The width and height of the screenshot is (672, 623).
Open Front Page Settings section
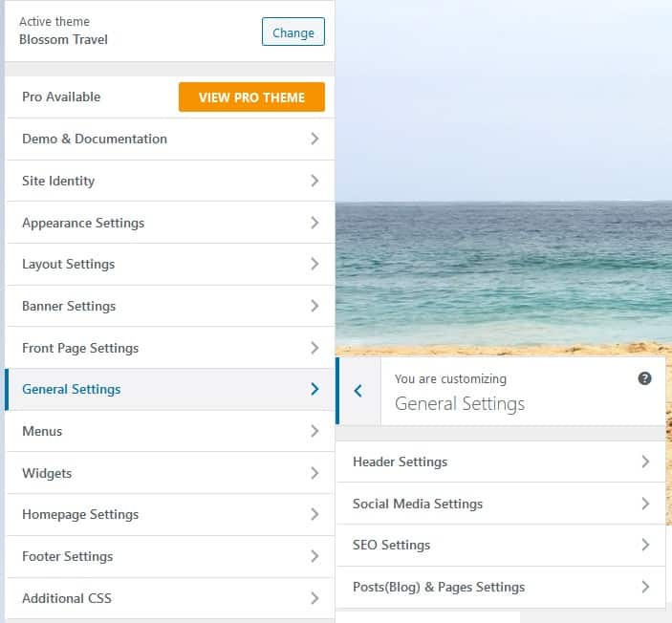[x=170, y=348]
